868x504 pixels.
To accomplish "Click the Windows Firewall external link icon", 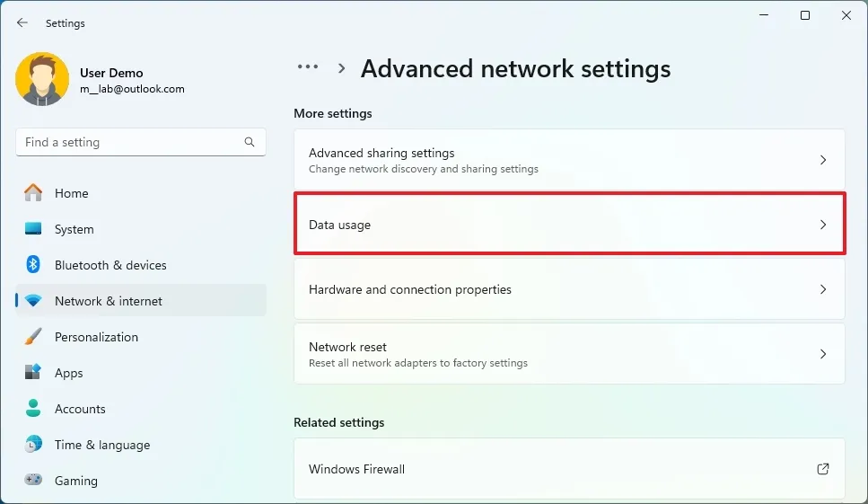I will [x=823, y=469].
